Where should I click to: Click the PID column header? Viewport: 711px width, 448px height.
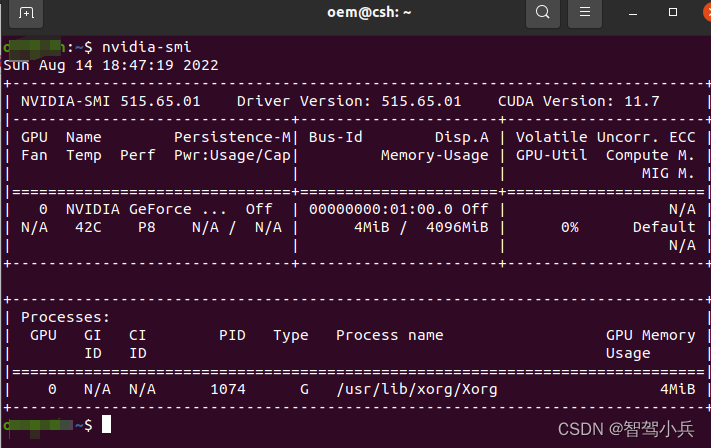click(232, 335)
